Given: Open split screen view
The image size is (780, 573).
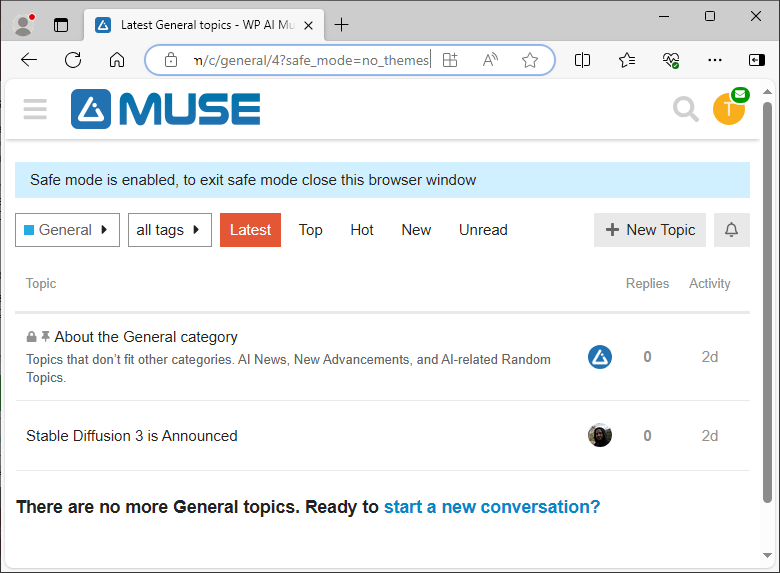Looking at the screenshot, I should (582, 60).
